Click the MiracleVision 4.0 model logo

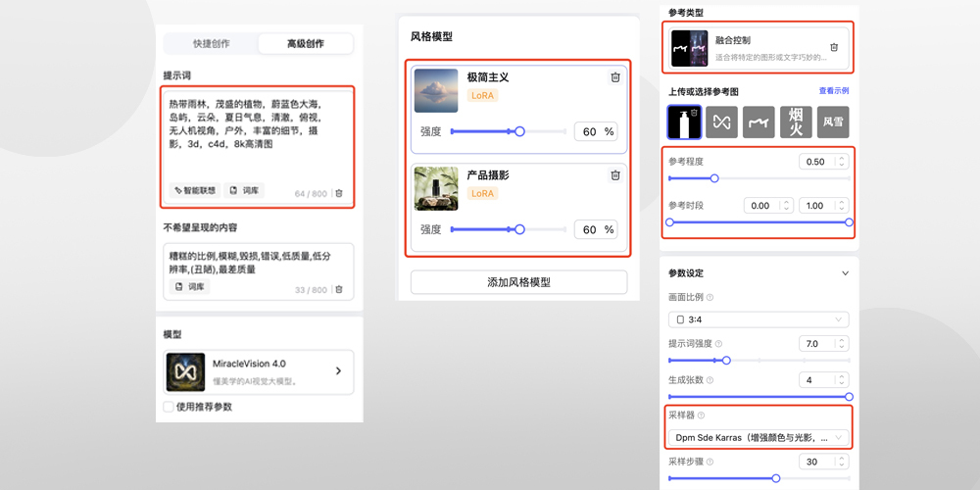pos(185,371)
